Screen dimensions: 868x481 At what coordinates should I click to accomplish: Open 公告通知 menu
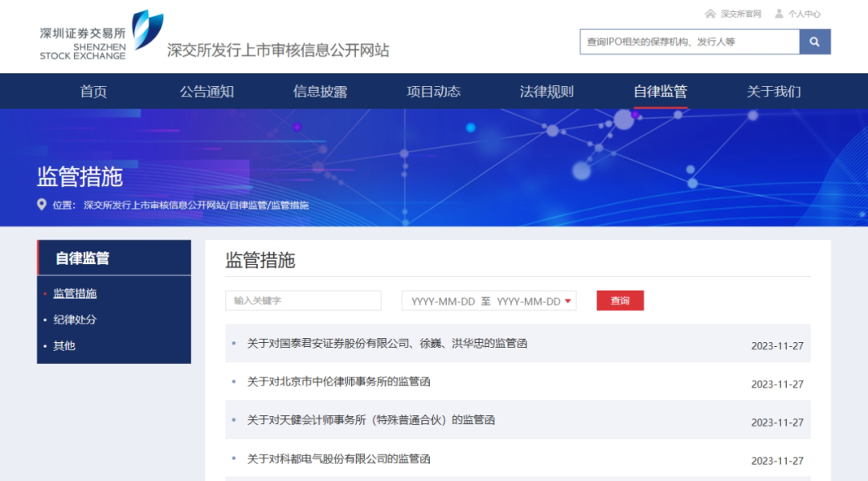(x=207, y=92)
